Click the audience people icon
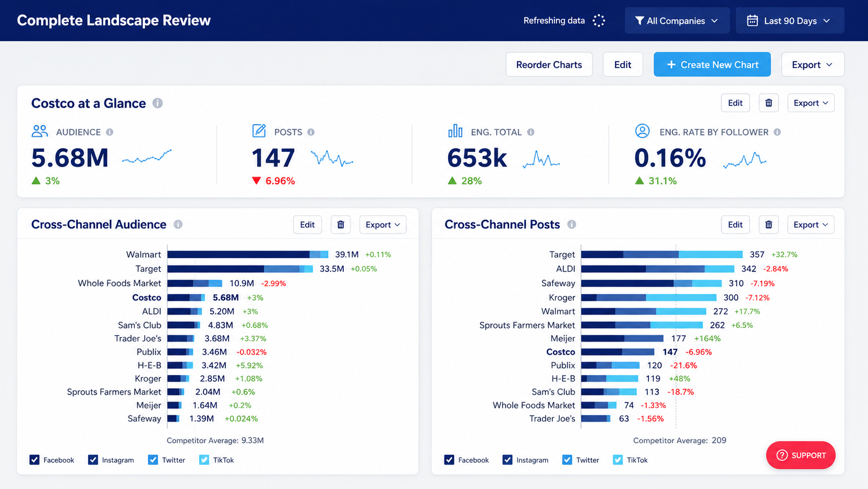868x489 pixels. pyautogui.click(x=39, y=131)
